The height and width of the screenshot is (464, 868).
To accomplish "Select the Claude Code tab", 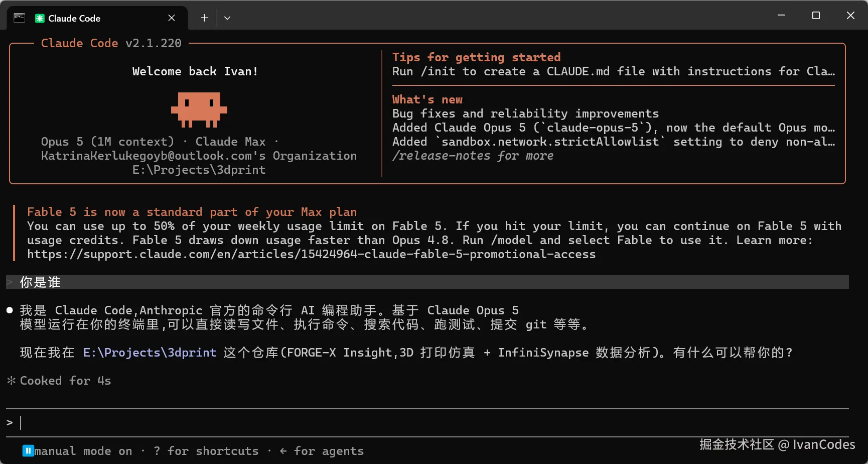I will point(97,18).
